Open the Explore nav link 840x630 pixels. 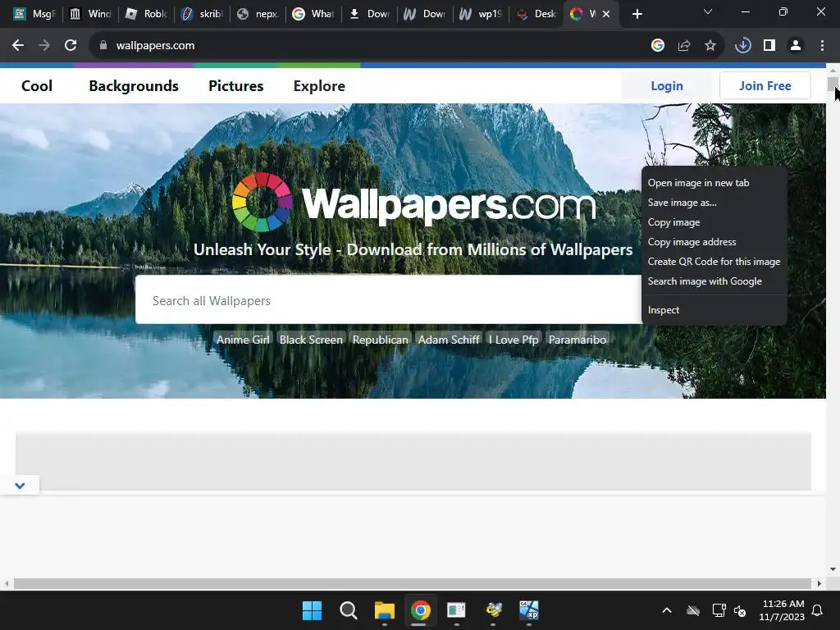click(319, 85)
